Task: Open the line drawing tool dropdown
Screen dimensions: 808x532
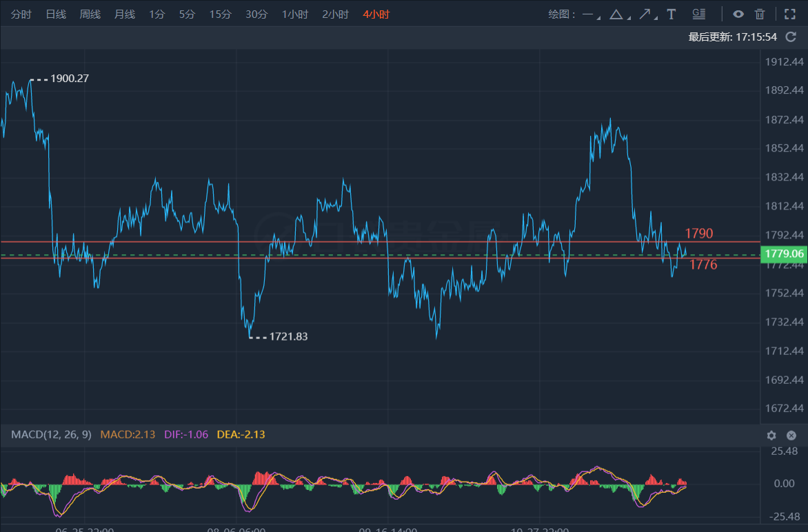Action: click(x=591, y=14)
